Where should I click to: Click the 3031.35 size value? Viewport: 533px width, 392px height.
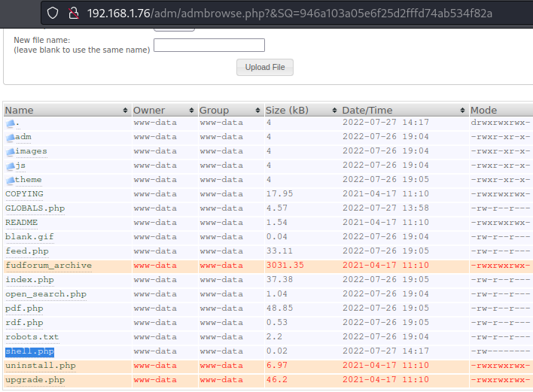[285, 265]
